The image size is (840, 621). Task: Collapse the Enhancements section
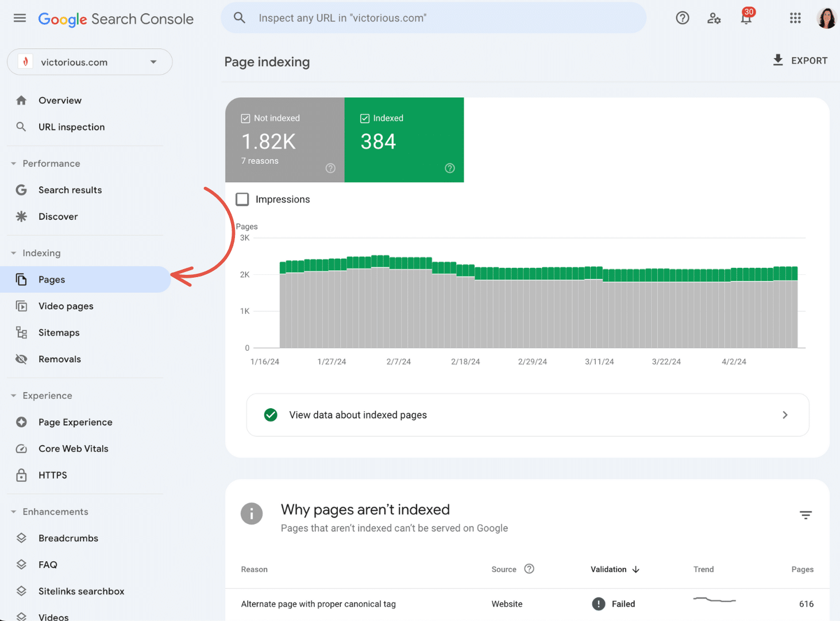[x=13, y=512]
